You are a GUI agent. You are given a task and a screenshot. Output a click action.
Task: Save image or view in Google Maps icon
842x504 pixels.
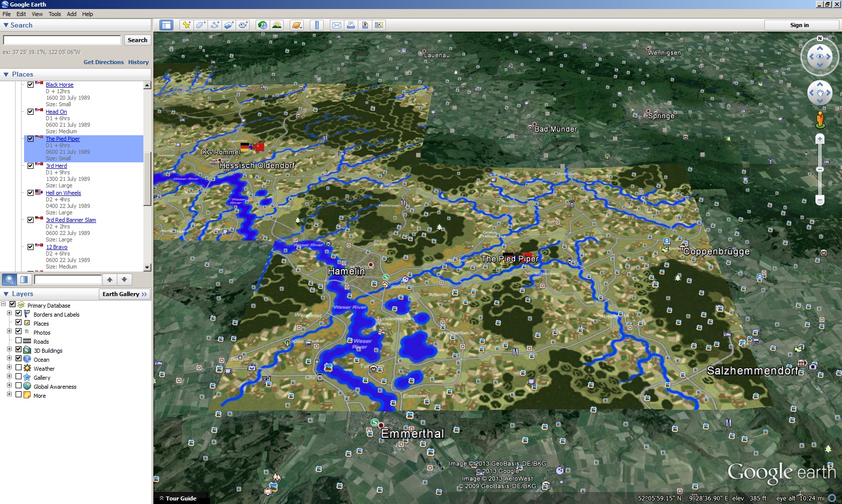coord(365,25)
